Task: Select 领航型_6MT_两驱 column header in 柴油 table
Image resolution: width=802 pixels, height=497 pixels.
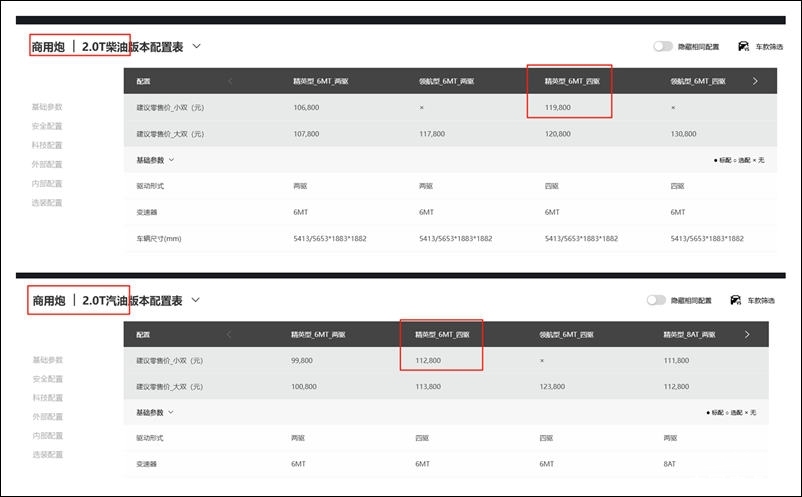Action: [447, 81]
